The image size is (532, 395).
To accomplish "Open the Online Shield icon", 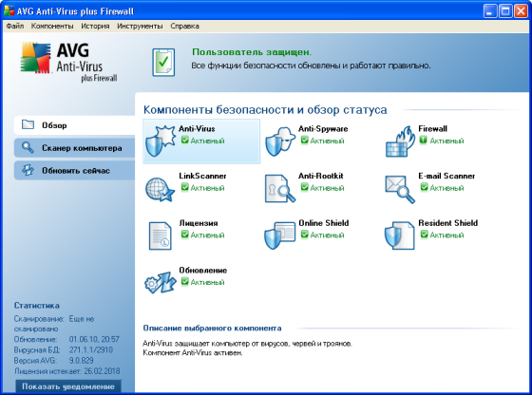I will 280,235.
